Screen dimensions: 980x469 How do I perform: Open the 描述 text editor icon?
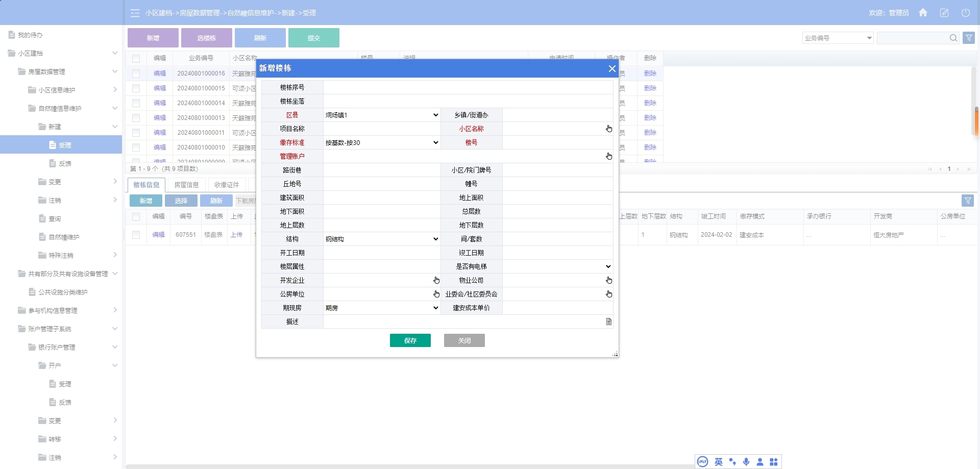coord(609,322)
